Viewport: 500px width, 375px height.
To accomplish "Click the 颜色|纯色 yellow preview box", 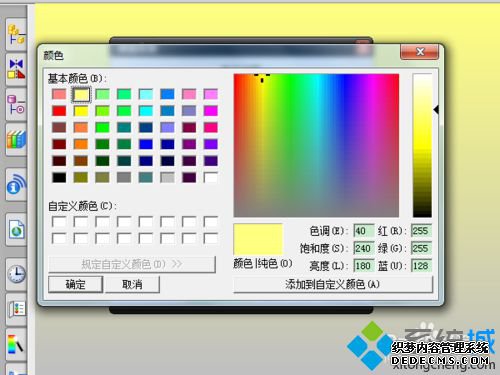I will [x=258, y=239].
